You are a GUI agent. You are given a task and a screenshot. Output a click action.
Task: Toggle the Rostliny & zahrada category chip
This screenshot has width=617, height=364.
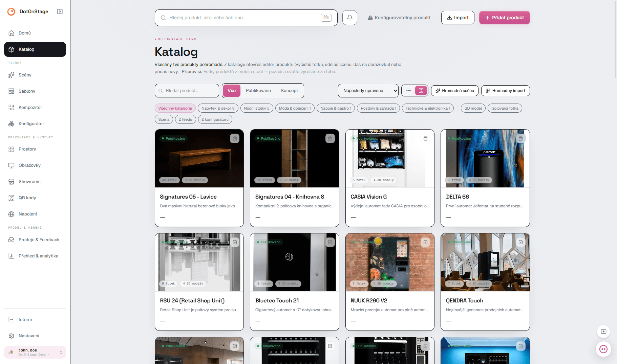(379, 108)
